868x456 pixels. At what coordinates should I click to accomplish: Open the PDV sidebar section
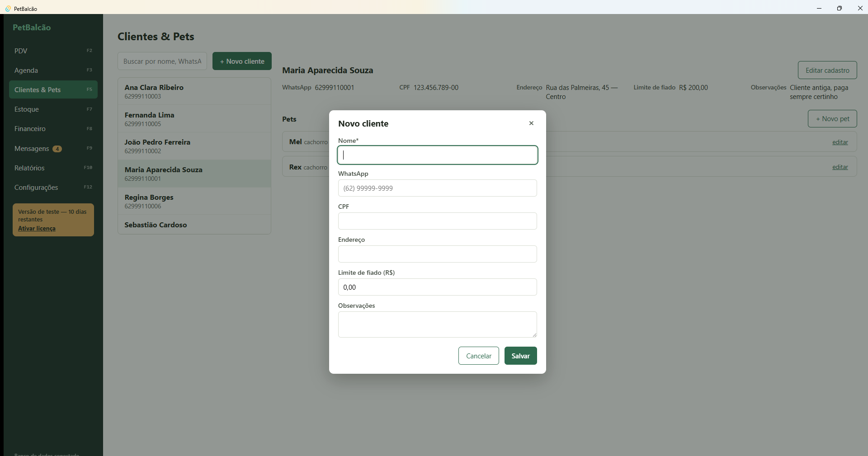(53, 51)
